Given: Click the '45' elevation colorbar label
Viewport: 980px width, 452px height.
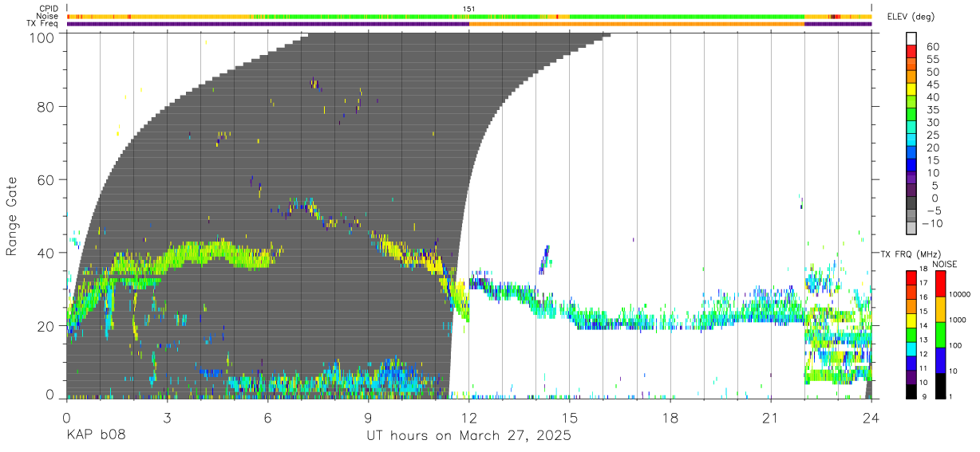Looking at the screenshot, I should tap(932, 85).
